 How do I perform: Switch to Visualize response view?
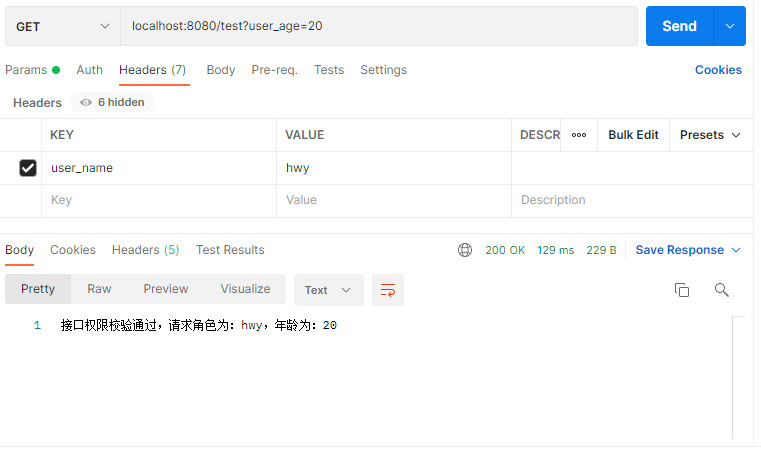(x=245, y=289)
